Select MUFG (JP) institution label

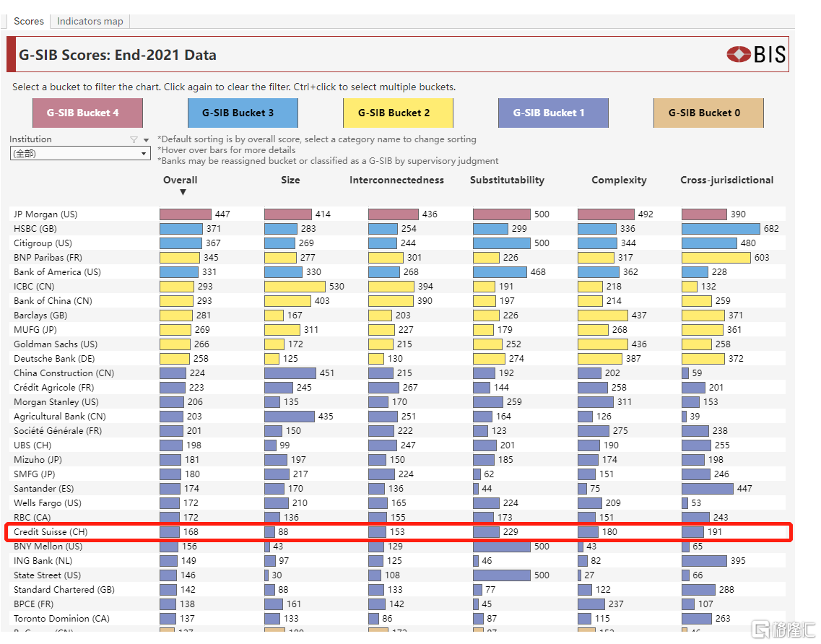click(35, 330)
